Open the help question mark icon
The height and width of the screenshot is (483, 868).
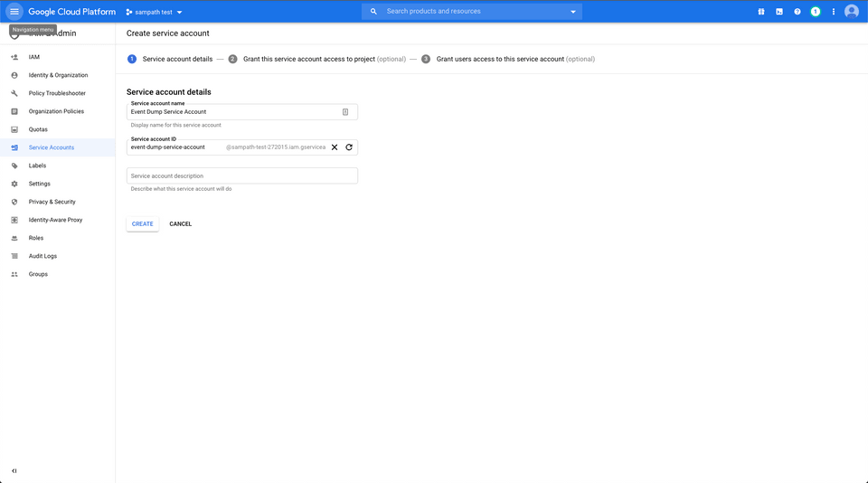(797, 12)
